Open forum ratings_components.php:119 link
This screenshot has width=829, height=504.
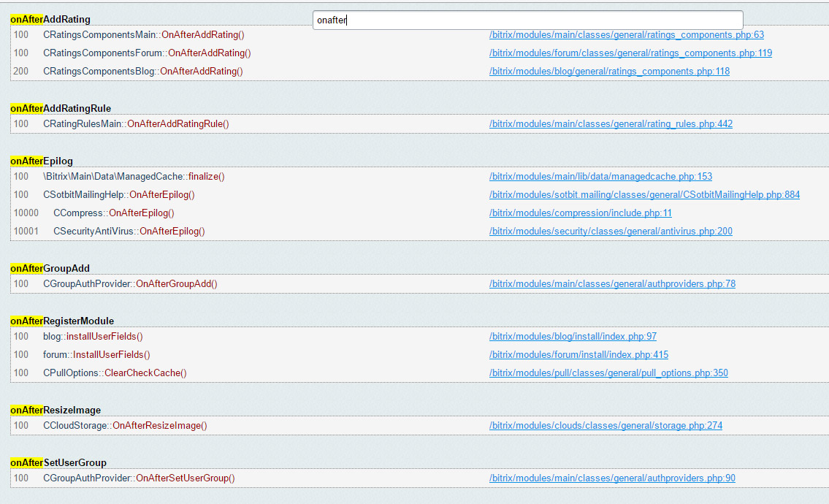click(631, 53)
